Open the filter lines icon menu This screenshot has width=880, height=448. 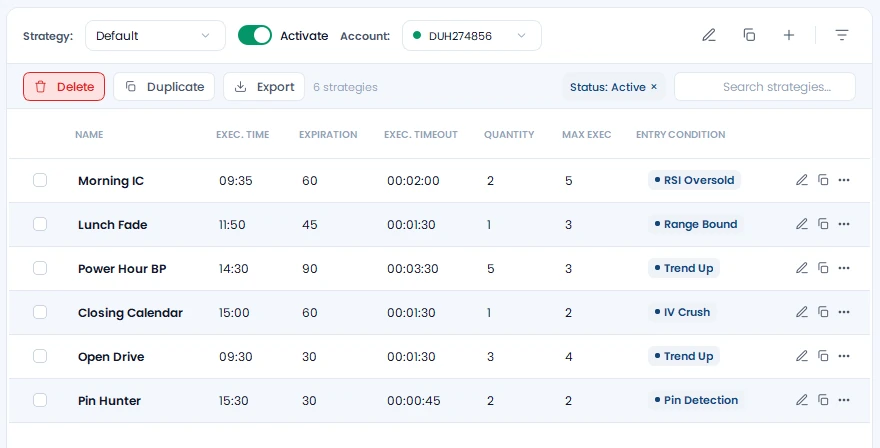point(841,35)
